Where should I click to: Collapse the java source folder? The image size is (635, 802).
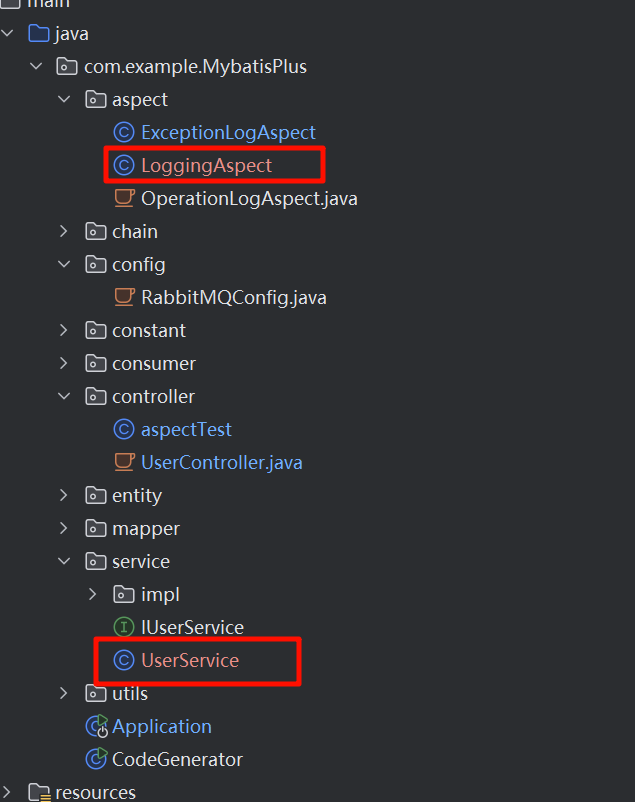pyautogui.click(x=8, y=32)
